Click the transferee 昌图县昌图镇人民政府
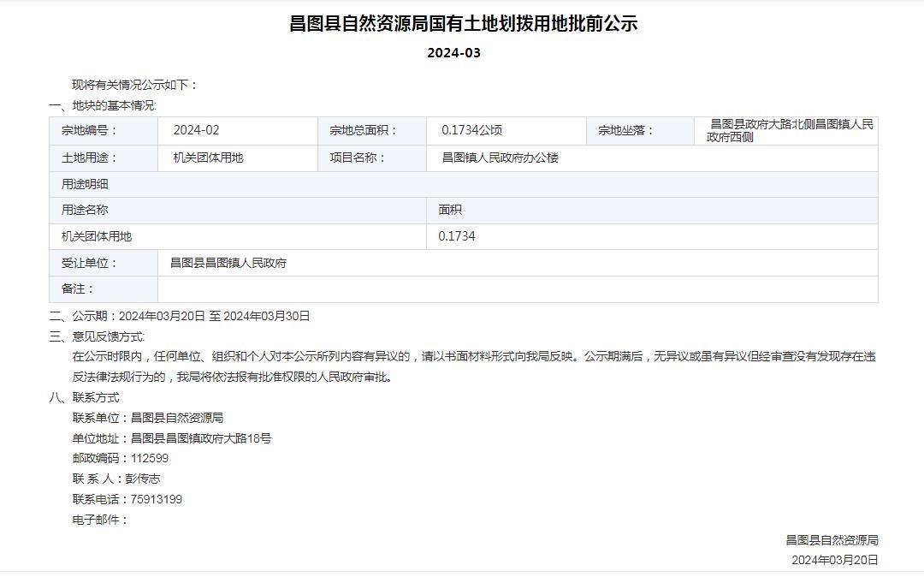 (x=228, y=263)
